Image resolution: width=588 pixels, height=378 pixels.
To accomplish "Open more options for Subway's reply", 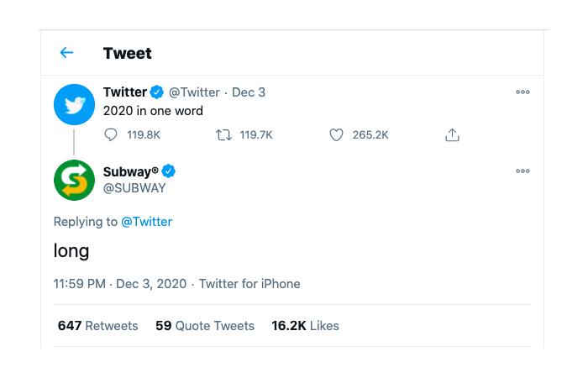I will pos(522,171).
